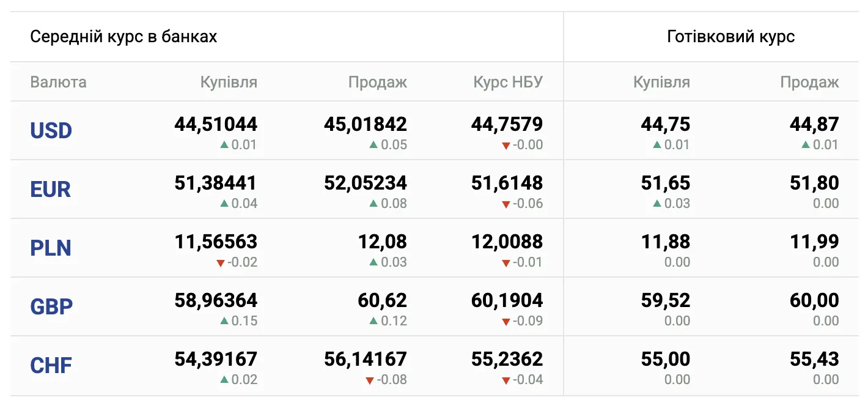Select the 'Середній курс в банках' header
The image size is (868, 400).
(123, 37)
